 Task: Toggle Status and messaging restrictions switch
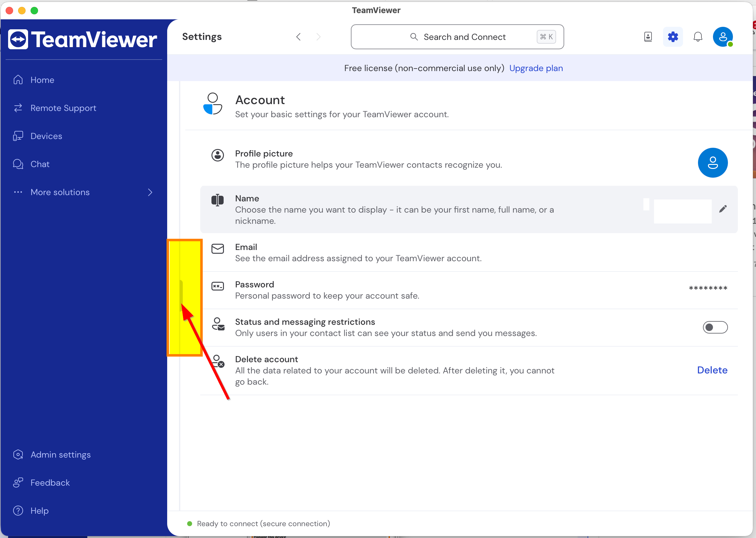click(x=715, y=327)
